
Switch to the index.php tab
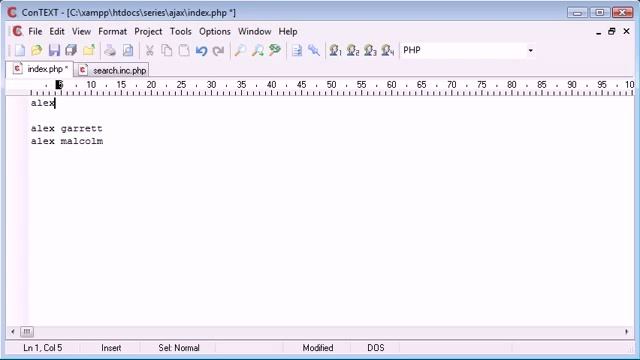click(x=40, y=69)
